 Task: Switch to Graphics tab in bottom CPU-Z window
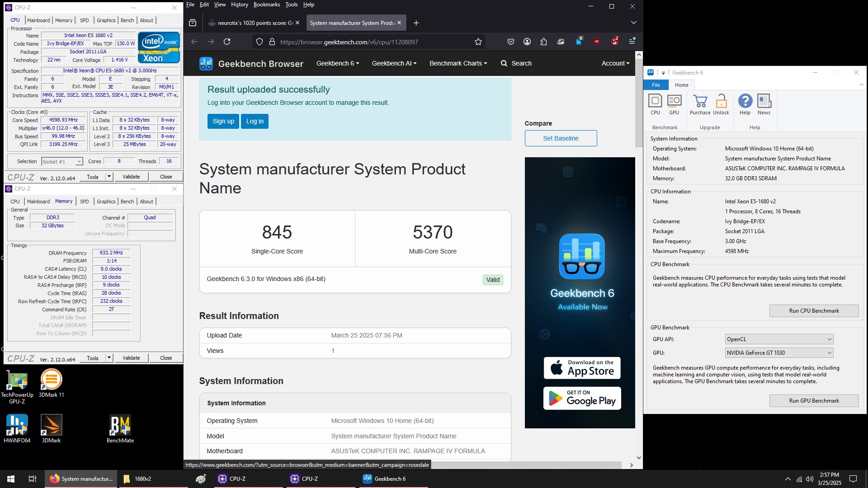(x=106, y=202)
